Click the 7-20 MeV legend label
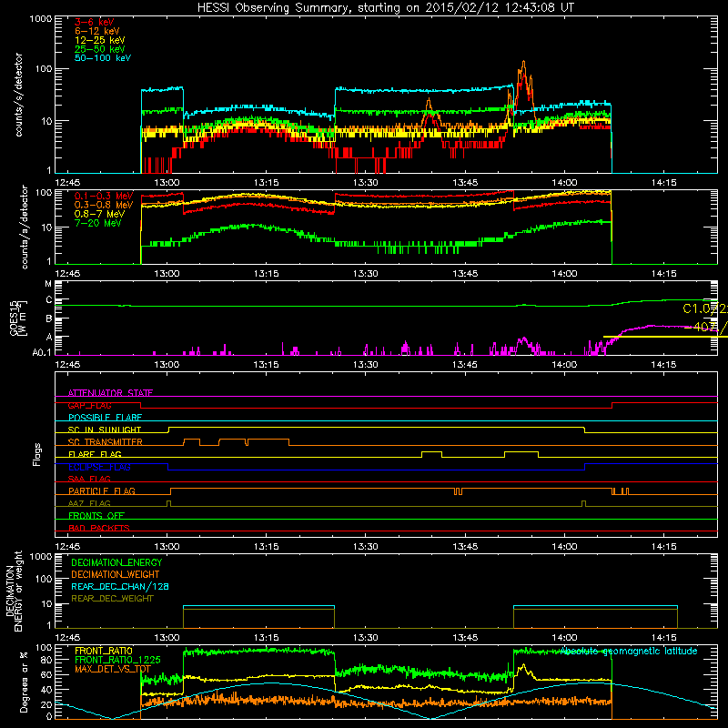Viewport: 728px width, 728px height. pos(98,223)
